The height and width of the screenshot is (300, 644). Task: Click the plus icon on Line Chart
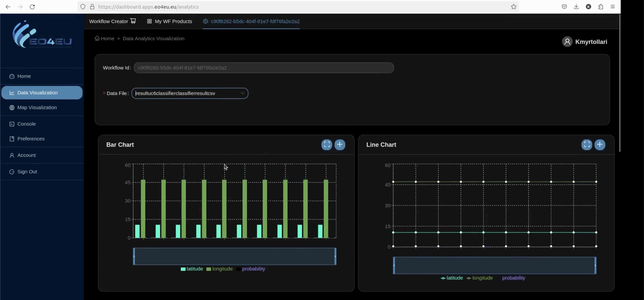coord(599,144)
